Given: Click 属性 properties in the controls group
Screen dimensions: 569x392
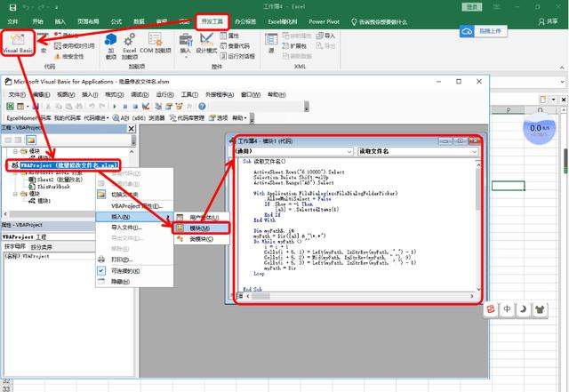Looking at the screenshot, I should pyautogui.click(x=229, y=36).
